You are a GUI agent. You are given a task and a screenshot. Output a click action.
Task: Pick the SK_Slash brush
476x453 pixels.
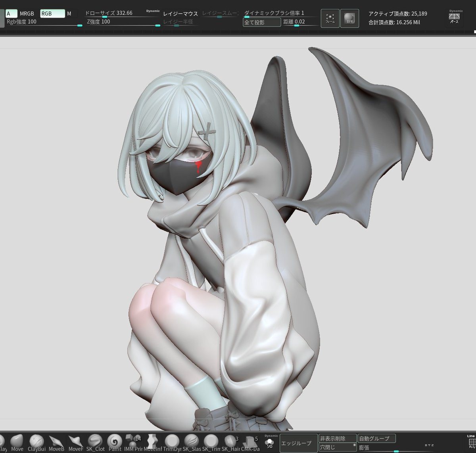[x=192, y=443]
